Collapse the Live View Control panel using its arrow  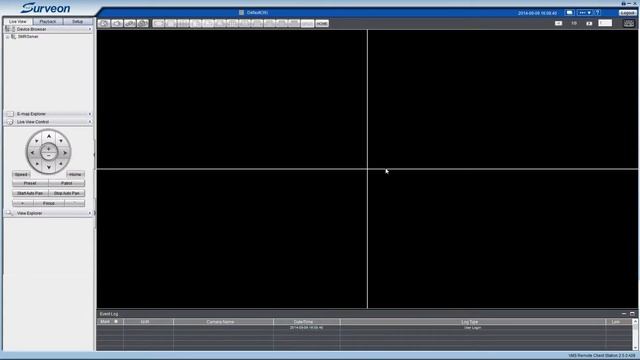[x=90, y=122]
